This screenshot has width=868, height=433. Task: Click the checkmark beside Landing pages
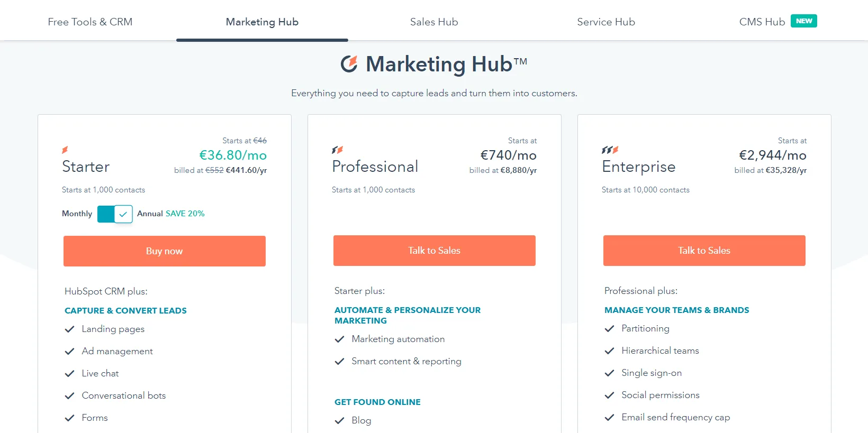coord(69,329)
